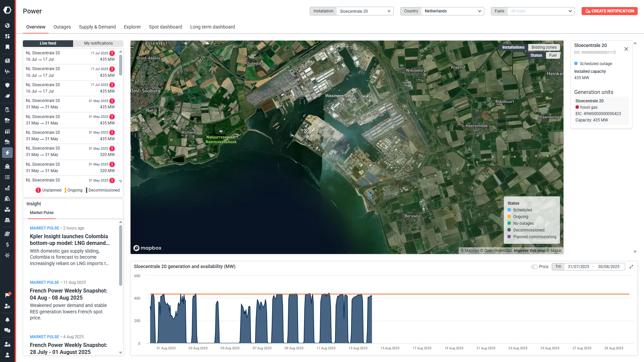Click the news icon in sidebar
Image resolution: width=644 pixels, height=362 pixels.
(x=7, y=61)
